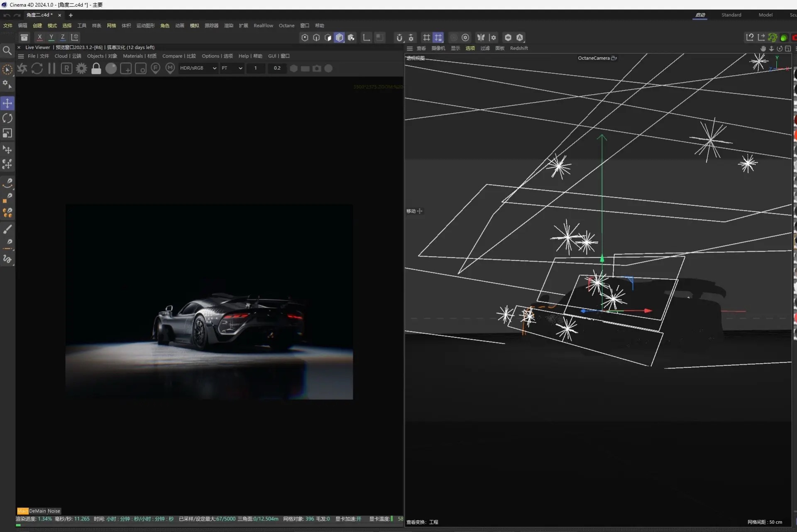
Task: Open the PT kernel dropdown
Action: [232, 68]
